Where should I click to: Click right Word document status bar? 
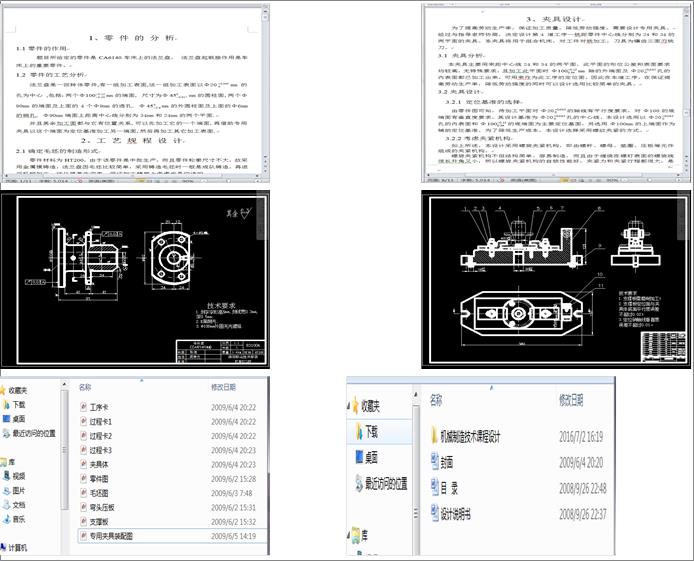553,180
